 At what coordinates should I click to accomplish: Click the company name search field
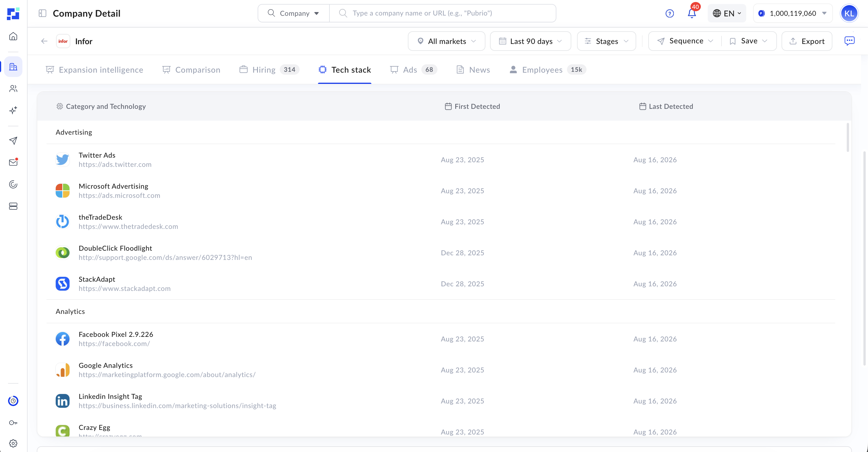[442, 13]
